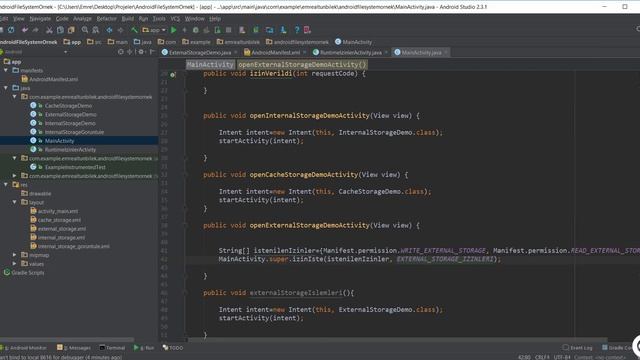Screen dimensions: 640x360
Task: Click the Undo arrow icon
Action: point(25,30)
